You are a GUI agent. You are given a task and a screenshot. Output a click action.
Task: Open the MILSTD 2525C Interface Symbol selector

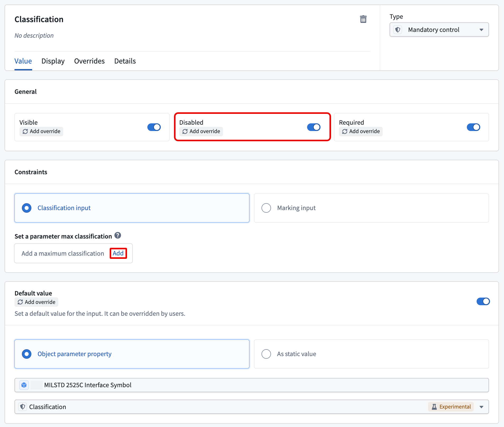tap(252, 385)
